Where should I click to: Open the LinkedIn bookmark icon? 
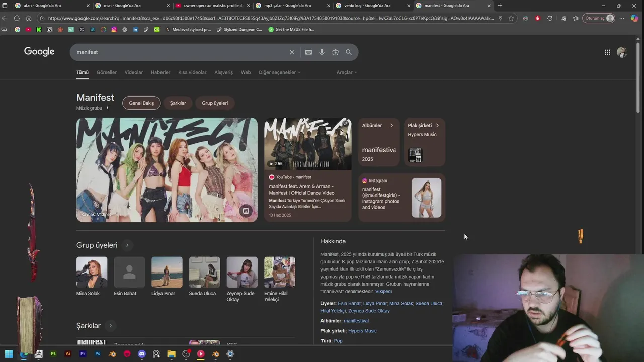[x=135, y=30]
